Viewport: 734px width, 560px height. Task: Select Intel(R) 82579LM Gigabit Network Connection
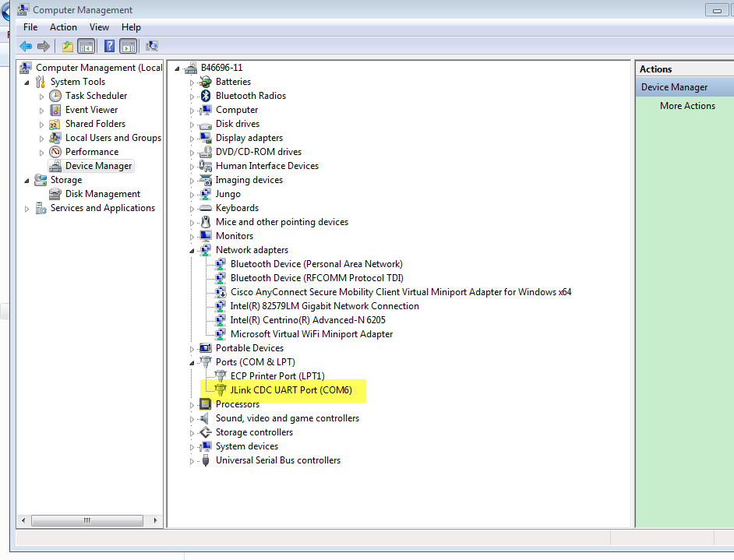[324, 306]
